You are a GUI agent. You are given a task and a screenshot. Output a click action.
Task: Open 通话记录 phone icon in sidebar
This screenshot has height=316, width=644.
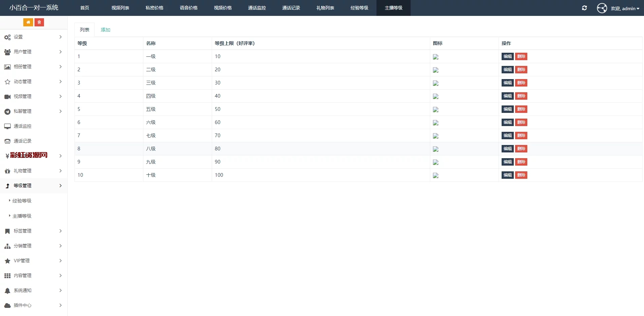click(x=7, y=141)
